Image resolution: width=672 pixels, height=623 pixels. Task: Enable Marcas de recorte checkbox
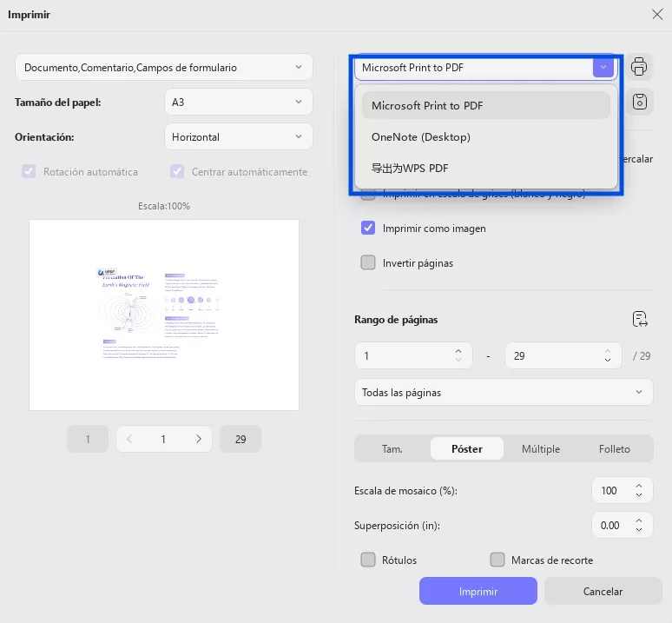pyautogui.click(x=497, y=560)
